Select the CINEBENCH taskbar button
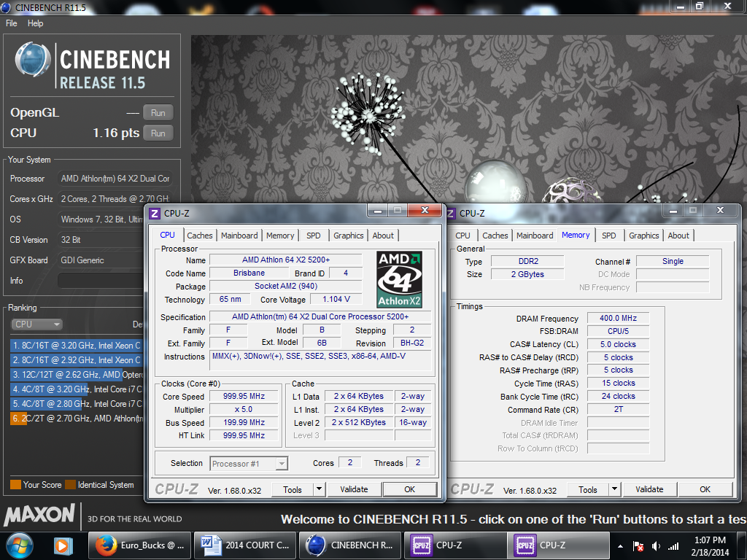Screen dimensions: 747x560 point(349,545)
